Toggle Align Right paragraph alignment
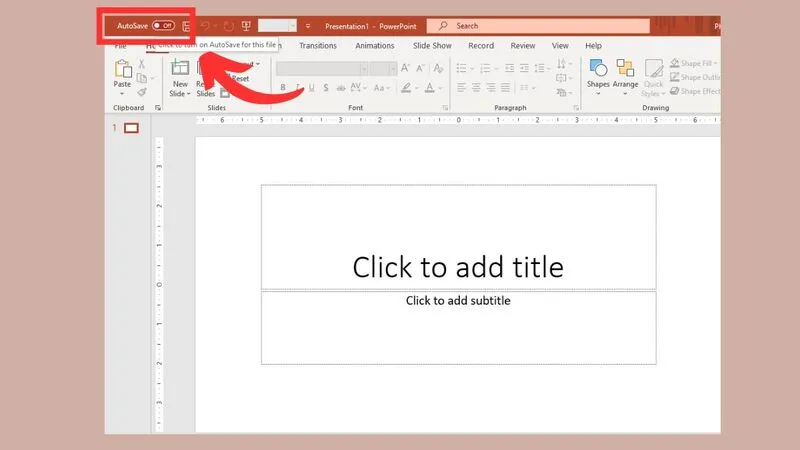Screen dimensions: 800x450 (x=491, y=88)
